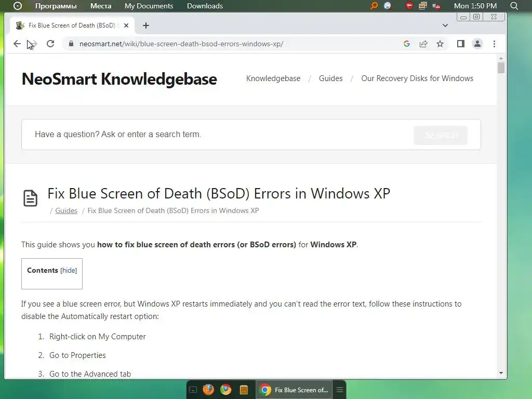The width and height of the screenshot is (532, 399).
Task: Click the forward navigation arrow
Action: click(33, 44)
